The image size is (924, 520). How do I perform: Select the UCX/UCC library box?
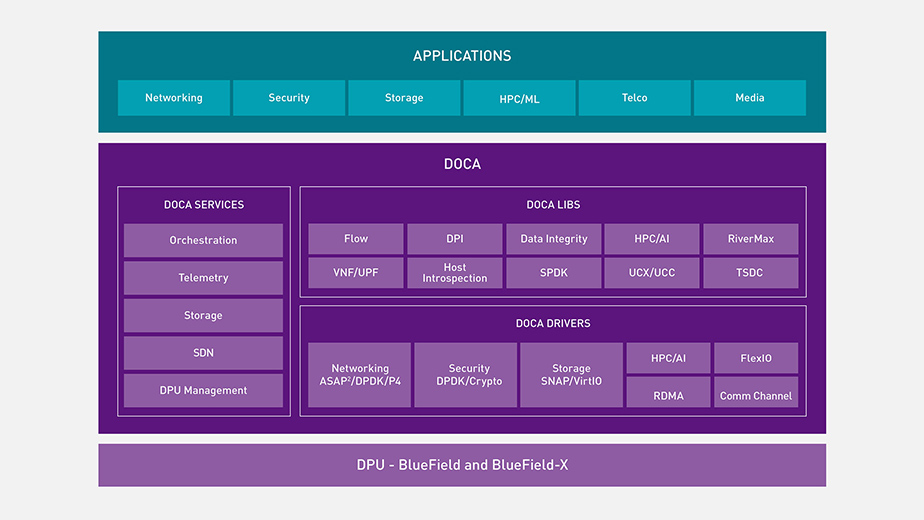point(652,273)
